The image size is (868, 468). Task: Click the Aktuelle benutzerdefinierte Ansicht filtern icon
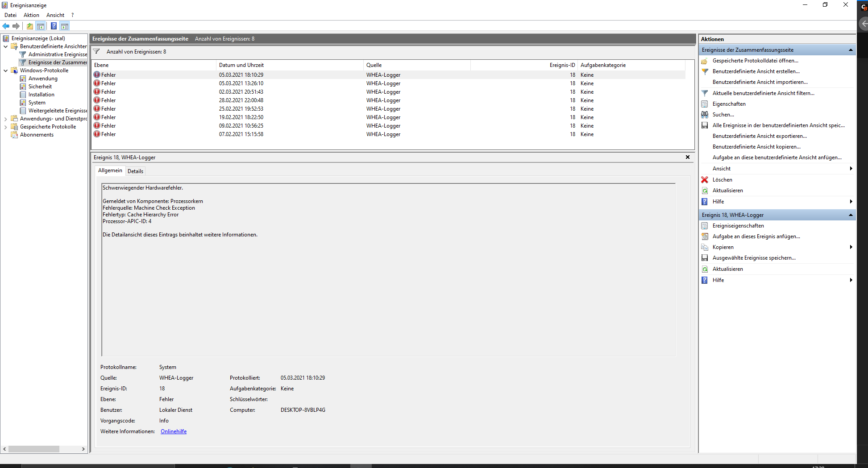705,93
